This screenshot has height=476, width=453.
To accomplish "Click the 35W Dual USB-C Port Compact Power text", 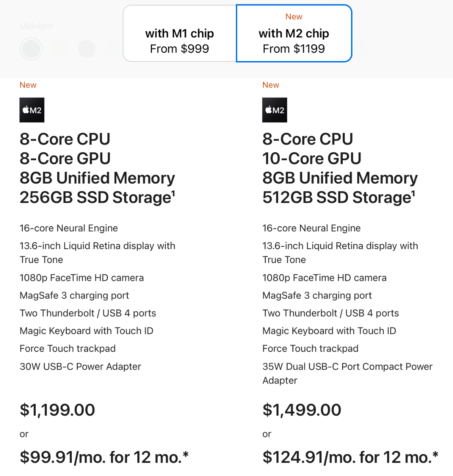I will click(x=347, y=367).
